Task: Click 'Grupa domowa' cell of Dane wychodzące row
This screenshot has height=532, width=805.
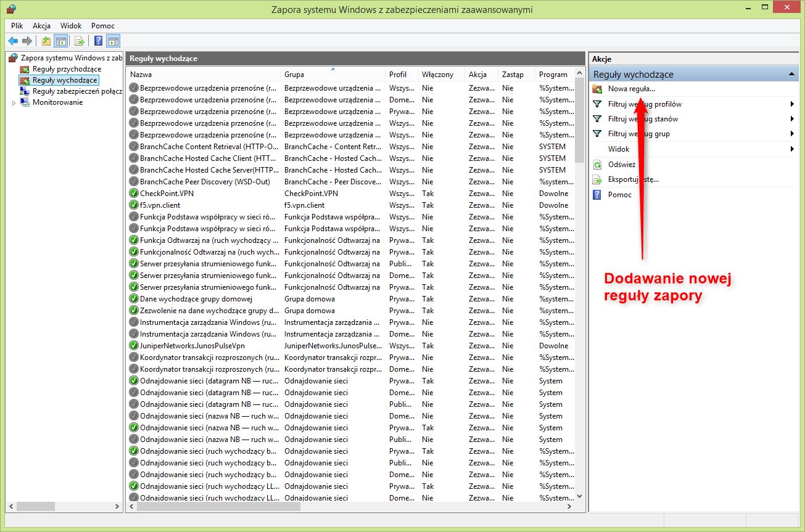Action: [x=310, y=299]
